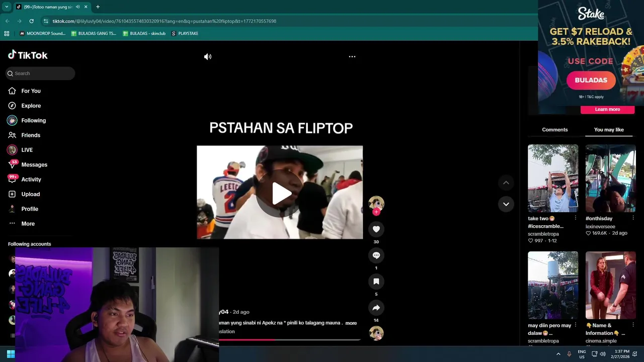
Task: Open BULADAS GANG TS bookmark
Action: pyautogui.click(x=94, y=34)
